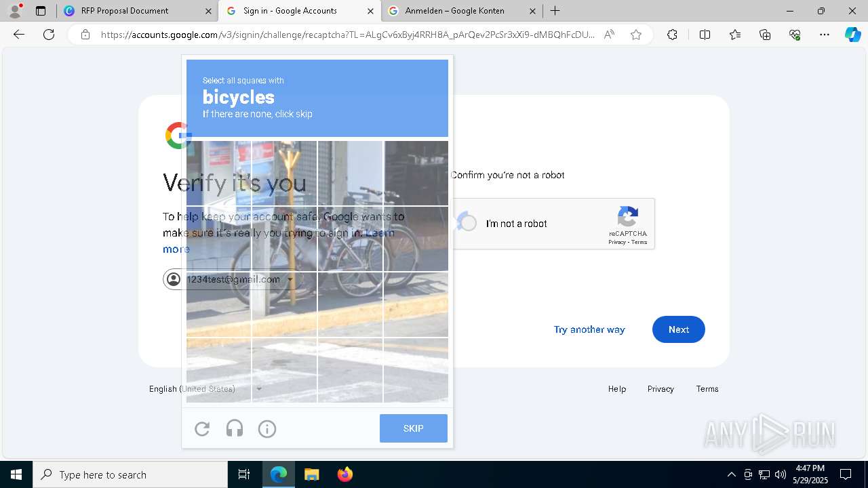Screen dimensions: 868x488
Task: Close the Anmelden – Google Konten tab
Action: click(532, 11)
